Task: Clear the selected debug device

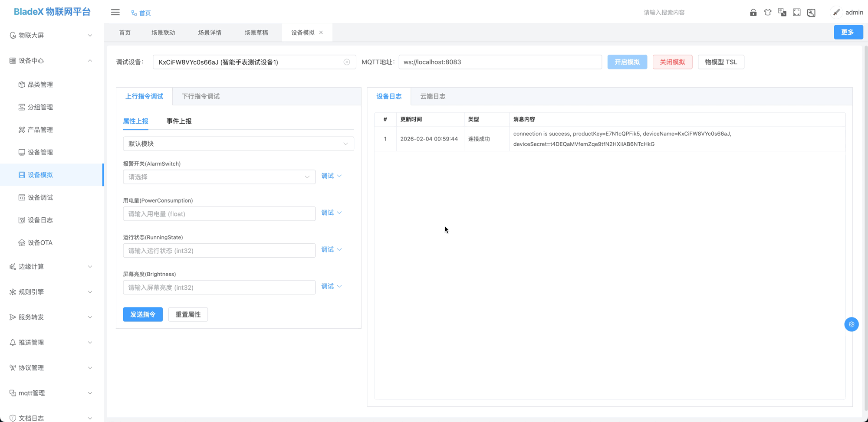Action: pyautogui.click(x=347, y=62)
